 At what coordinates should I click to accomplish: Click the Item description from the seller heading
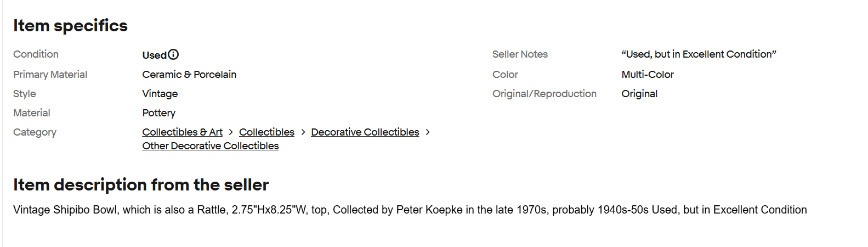click(x=141, y=185)
